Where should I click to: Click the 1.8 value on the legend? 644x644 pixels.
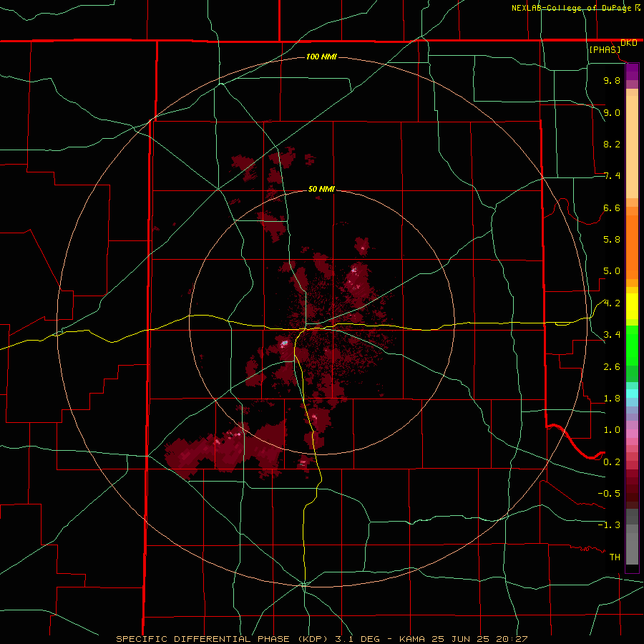pos(612,399)
